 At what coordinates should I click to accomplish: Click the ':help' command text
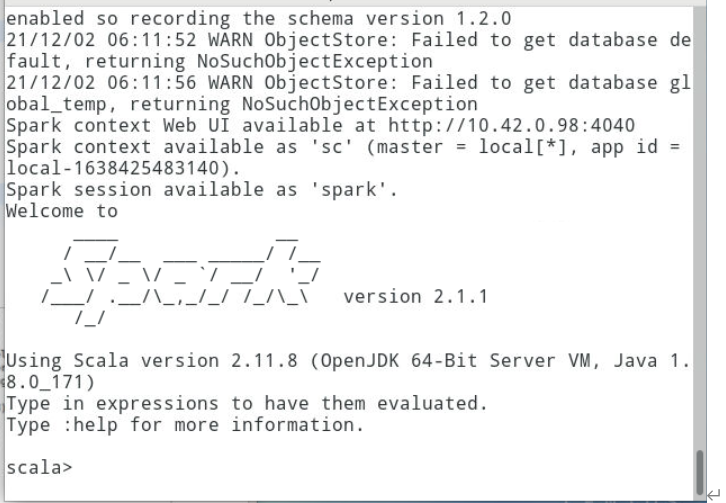tap(90, 425)
